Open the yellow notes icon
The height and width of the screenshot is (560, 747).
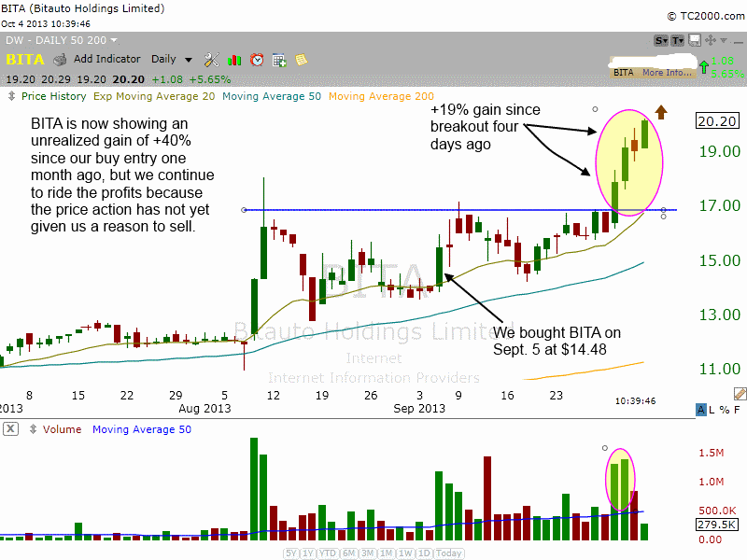301,60
